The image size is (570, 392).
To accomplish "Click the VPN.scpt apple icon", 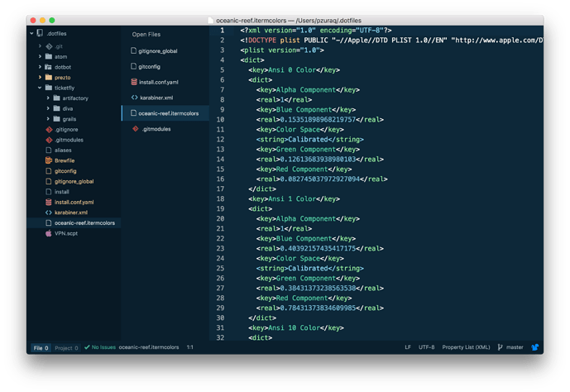I will pyautogui.click(x=48, y=233).
